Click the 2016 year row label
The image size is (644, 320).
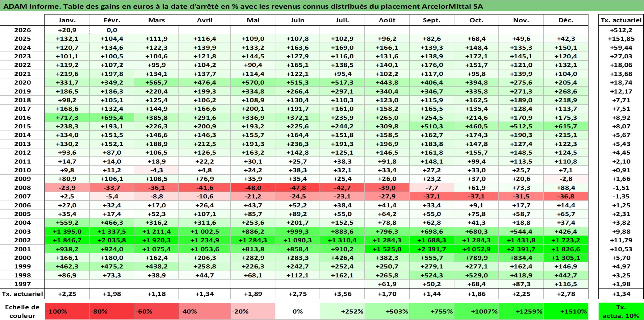22,118
